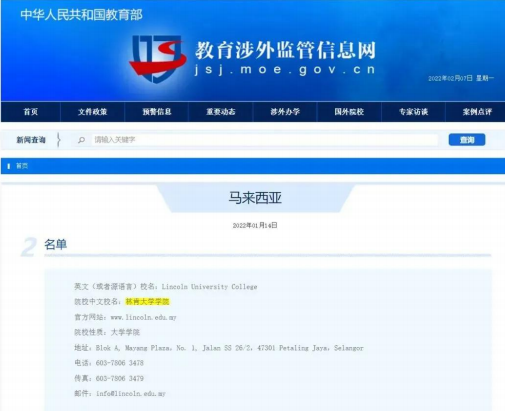Click the magnifier search icon
The image size is (505, 417).
[x=82, y=140]
